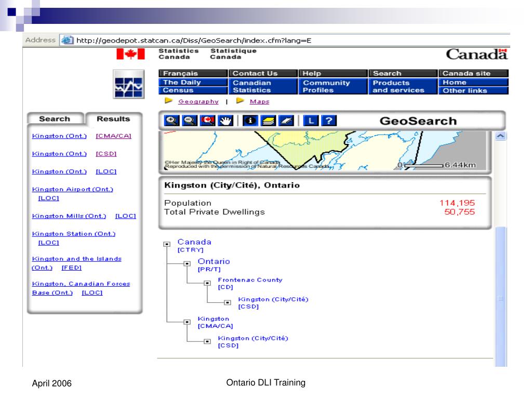Switch to the Search tab
Image resolution: width=532 pixels, height=399 pixels.
55,119
